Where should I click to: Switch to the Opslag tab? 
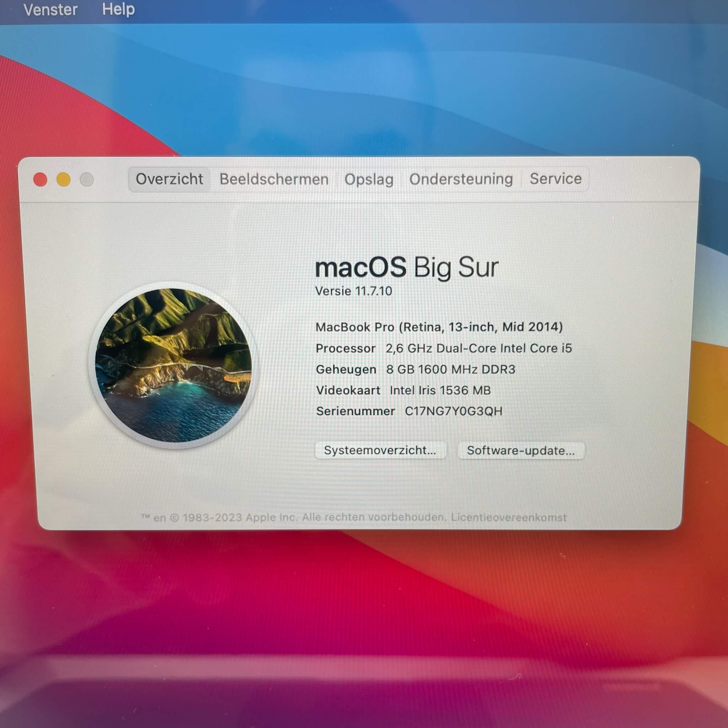[369, 180]
